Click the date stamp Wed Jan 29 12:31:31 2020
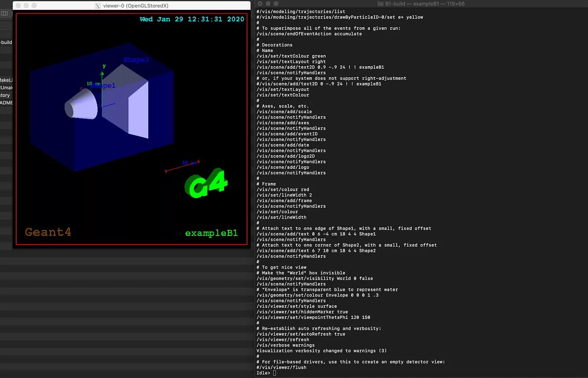 tap(192, 19)
